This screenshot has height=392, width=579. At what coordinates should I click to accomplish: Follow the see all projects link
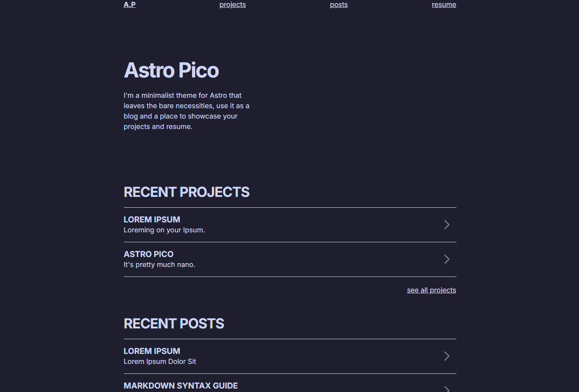click(x=431, y=290)
